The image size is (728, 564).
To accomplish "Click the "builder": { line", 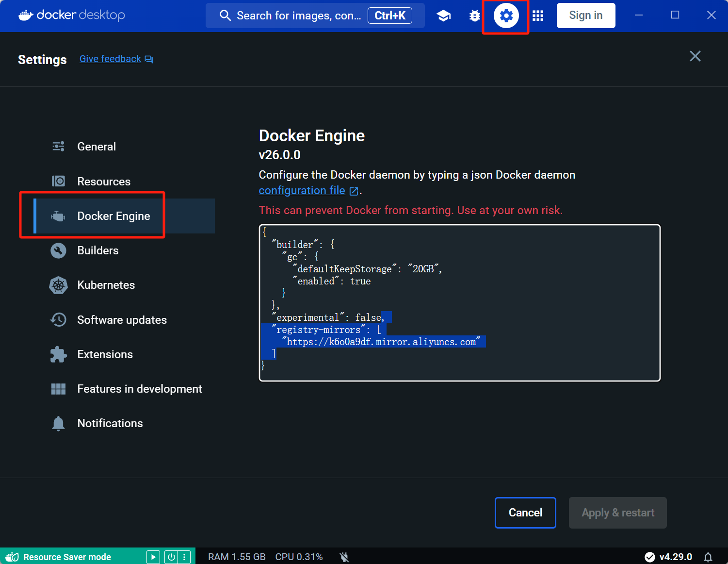I will [303, 245].
